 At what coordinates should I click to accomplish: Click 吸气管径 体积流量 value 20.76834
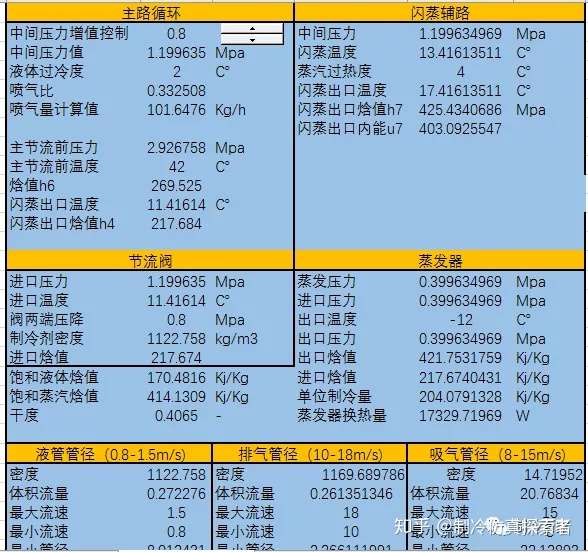tap(549, 494)
